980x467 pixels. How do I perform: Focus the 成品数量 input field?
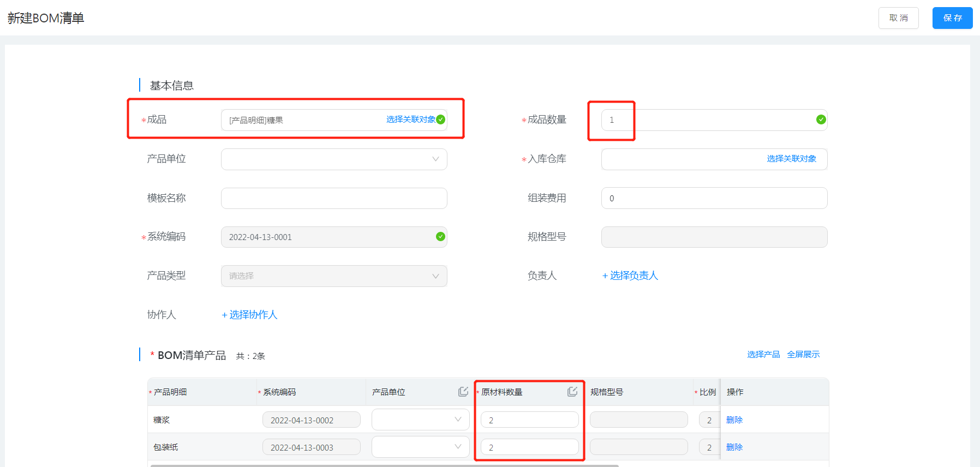[x=714, y=120]
